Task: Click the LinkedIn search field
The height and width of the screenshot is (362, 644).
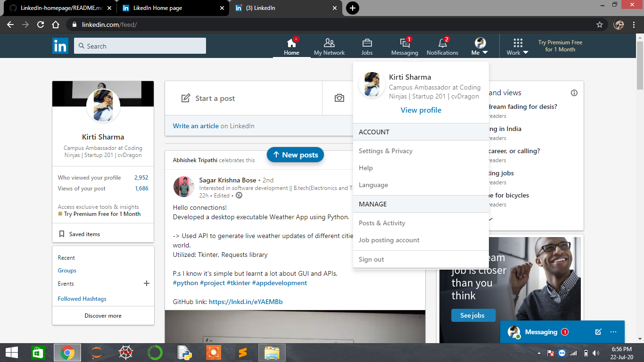Action: pos(140,46)
